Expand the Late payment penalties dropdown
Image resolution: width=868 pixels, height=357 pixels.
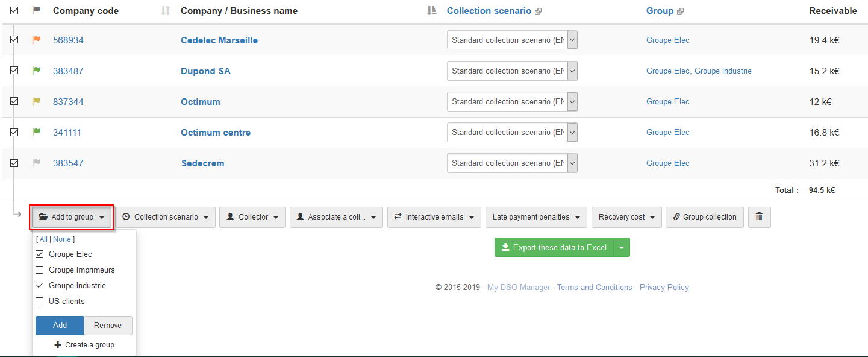(x=536, y=217)
